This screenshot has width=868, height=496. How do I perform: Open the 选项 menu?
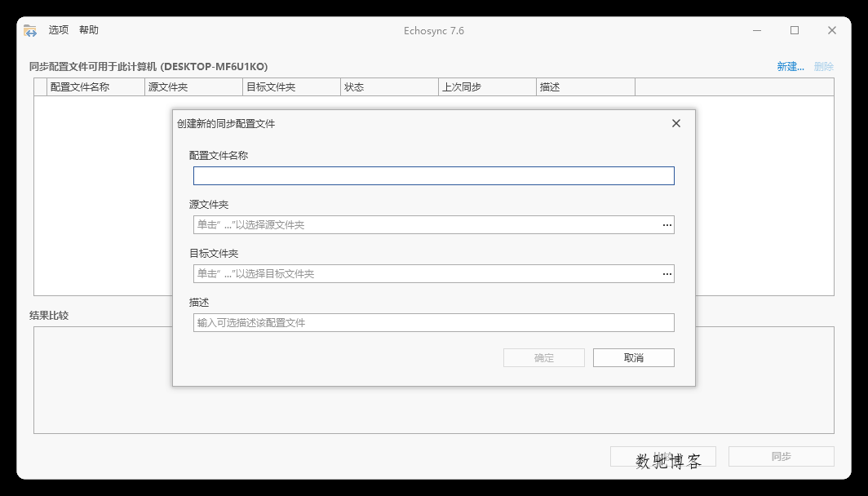click(x=59, y=30)
